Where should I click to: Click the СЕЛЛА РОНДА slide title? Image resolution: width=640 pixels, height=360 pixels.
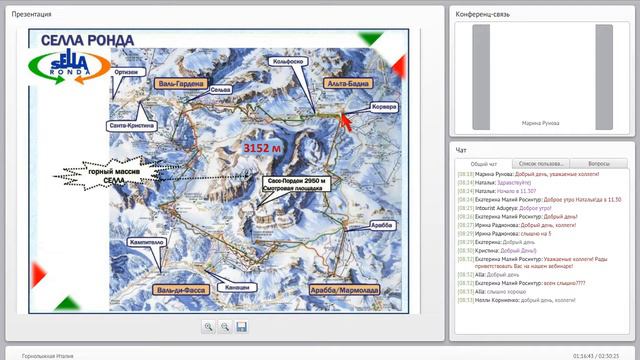(x=87, y=40)
